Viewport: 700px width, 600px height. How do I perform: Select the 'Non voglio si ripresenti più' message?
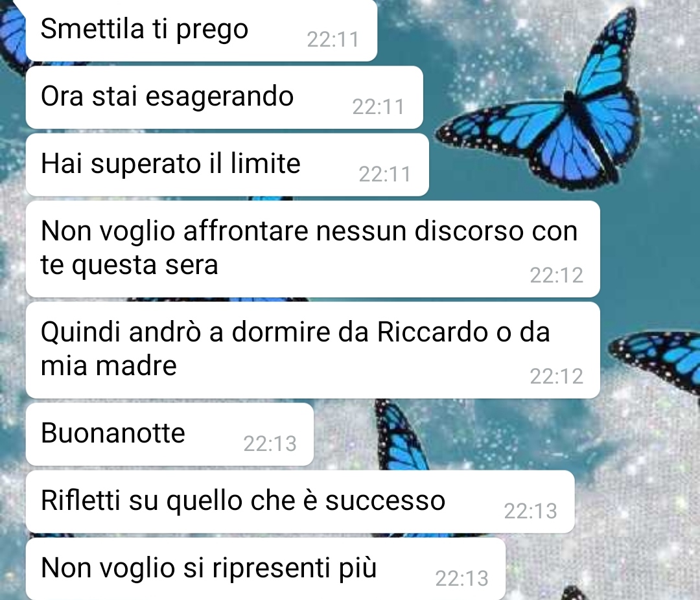coord(266,569)
